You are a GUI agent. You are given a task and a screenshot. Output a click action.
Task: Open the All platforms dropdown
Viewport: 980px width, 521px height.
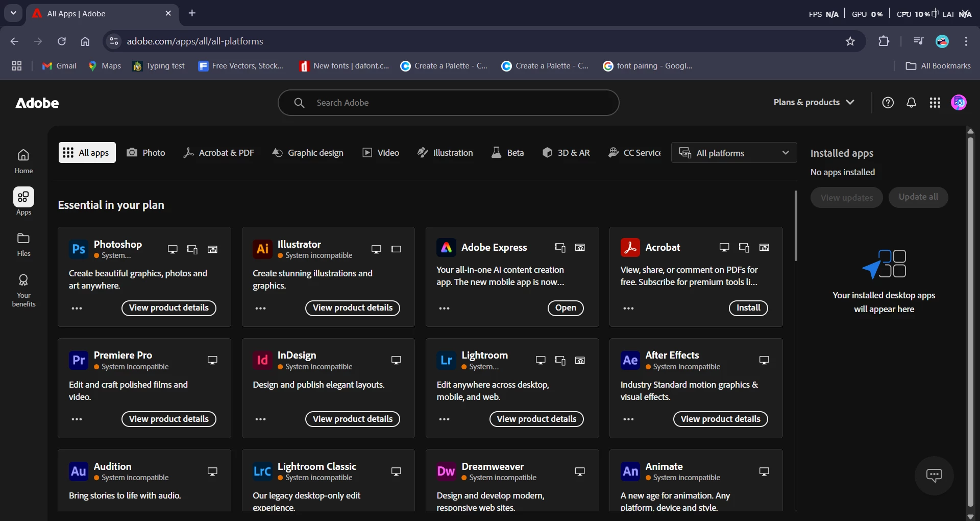[734, 153]
